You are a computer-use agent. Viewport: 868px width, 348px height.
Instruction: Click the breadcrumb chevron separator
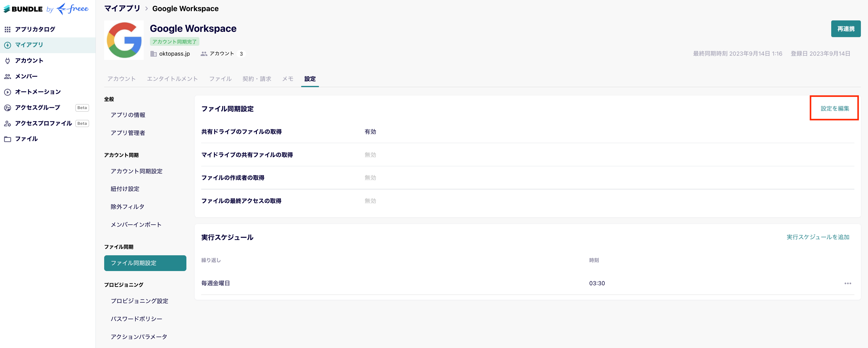[x=146, y=9]
